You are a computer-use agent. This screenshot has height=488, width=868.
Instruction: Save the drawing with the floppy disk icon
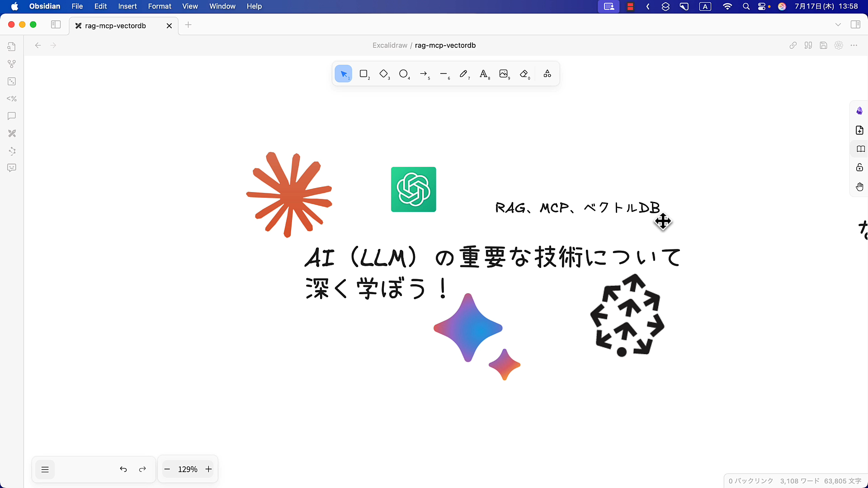coord(823,45)
